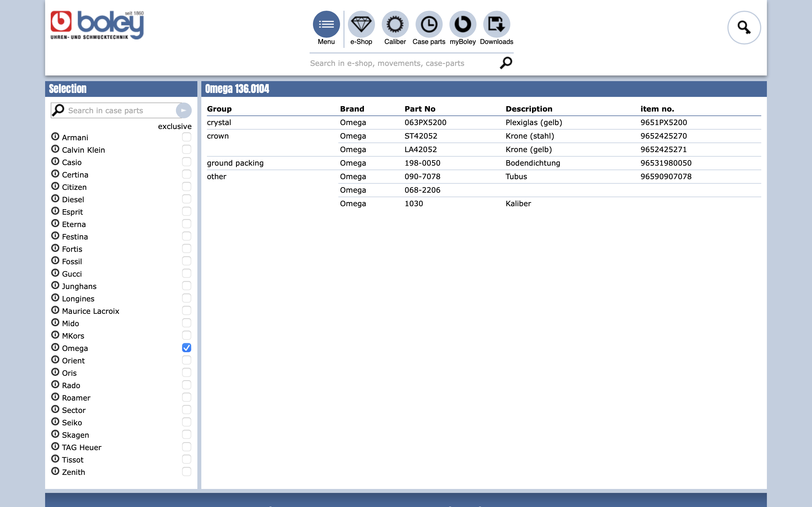Click magnifier beside e-shop search field
Viewport: 812px width, 507px height.
tap(506, 63)
